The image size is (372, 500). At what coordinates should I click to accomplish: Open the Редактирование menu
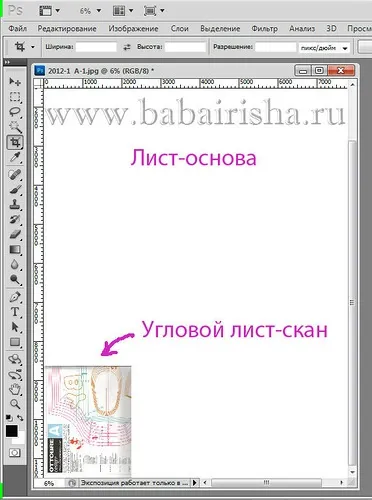[x=67, y=29]
